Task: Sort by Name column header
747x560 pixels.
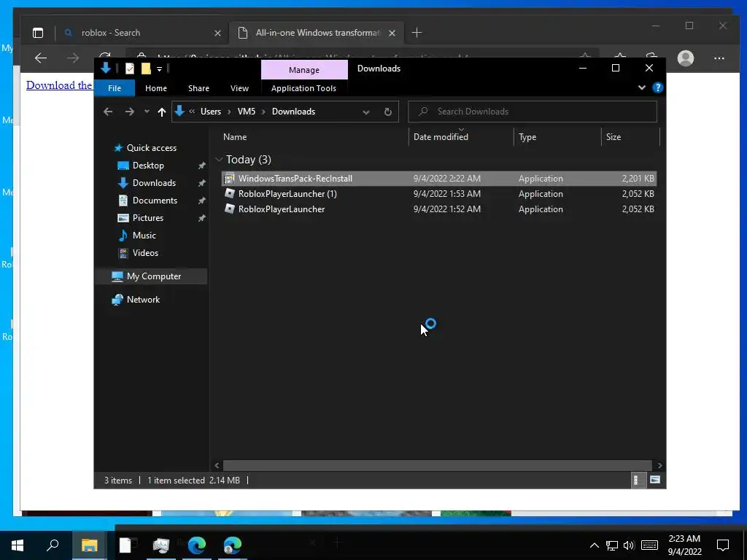Action: [235, 136]
